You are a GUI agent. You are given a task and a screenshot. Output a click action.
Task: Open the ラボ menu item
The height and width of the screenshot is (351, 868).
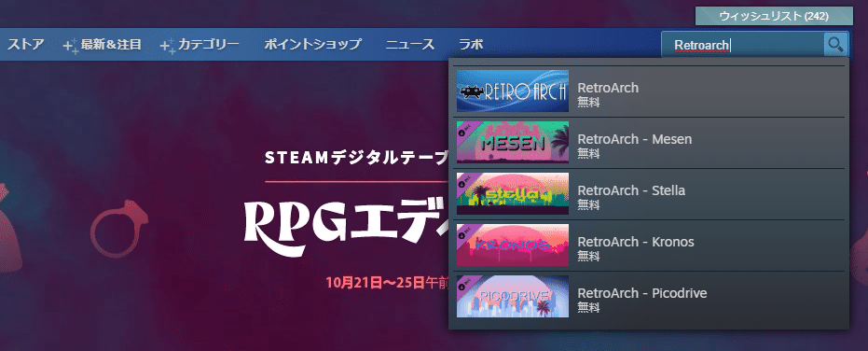tap(471, 45)
